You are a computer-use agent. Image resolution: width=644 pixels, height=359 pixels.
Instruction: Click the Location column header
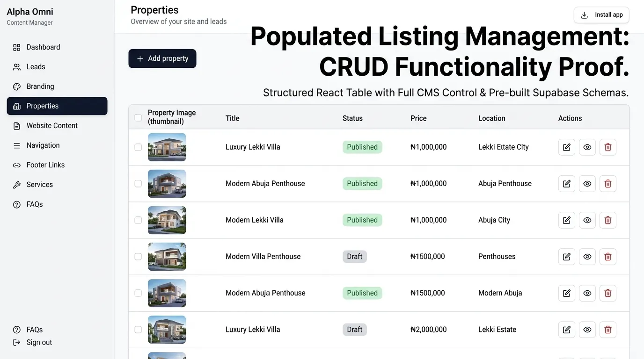pyautogui.click(x=492, y=118)
